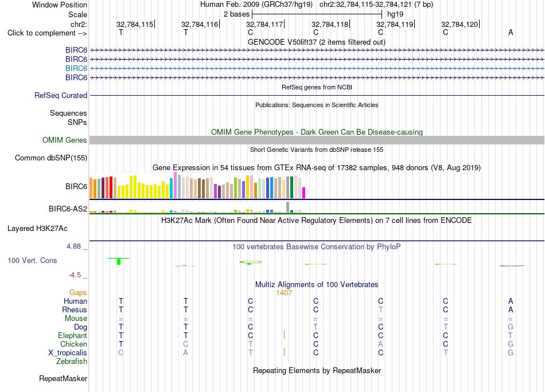Click the SNPs publications track label

tap(77, 122)
